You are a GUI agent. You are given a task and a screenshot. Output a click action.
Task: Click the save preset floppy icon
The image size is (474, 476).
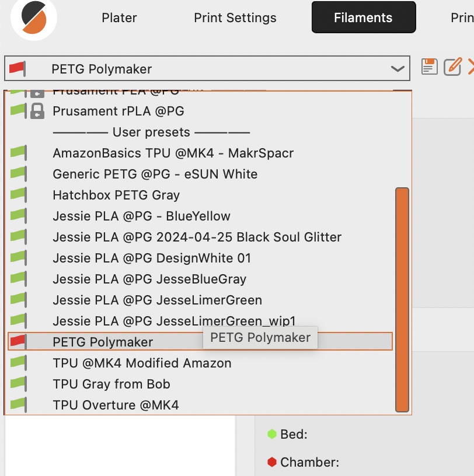(x=429, y=66)
